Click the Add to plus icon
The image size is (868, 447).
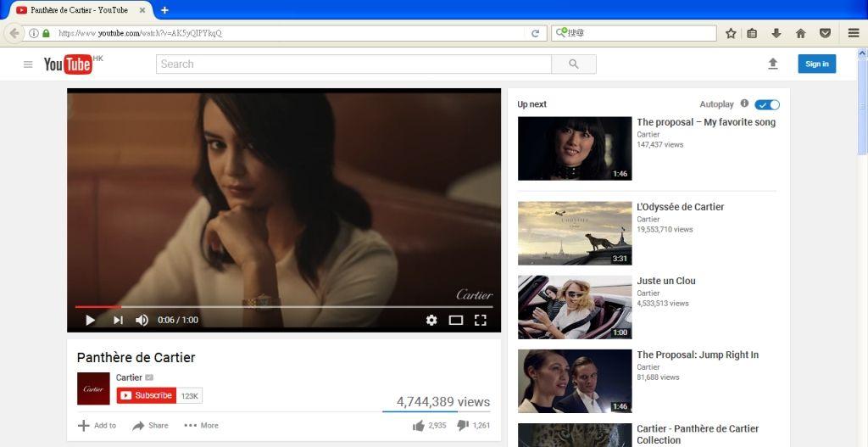83,426
